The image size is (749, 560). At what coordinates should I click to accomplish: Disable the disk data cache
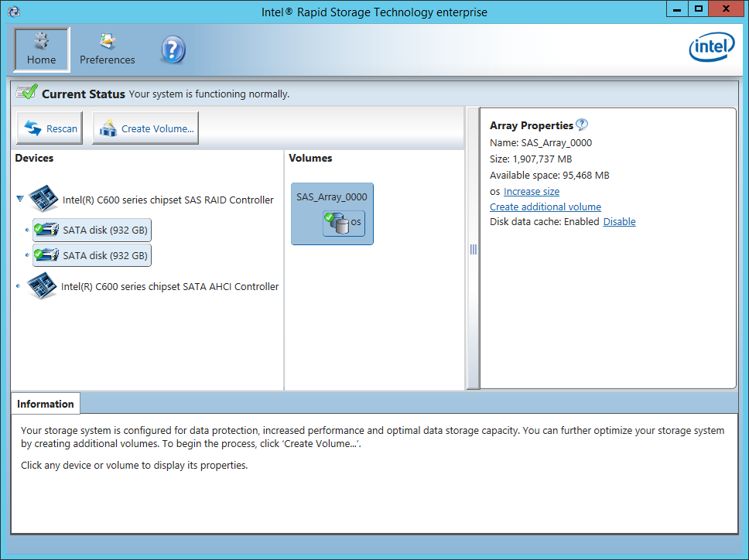pos(619,221)
